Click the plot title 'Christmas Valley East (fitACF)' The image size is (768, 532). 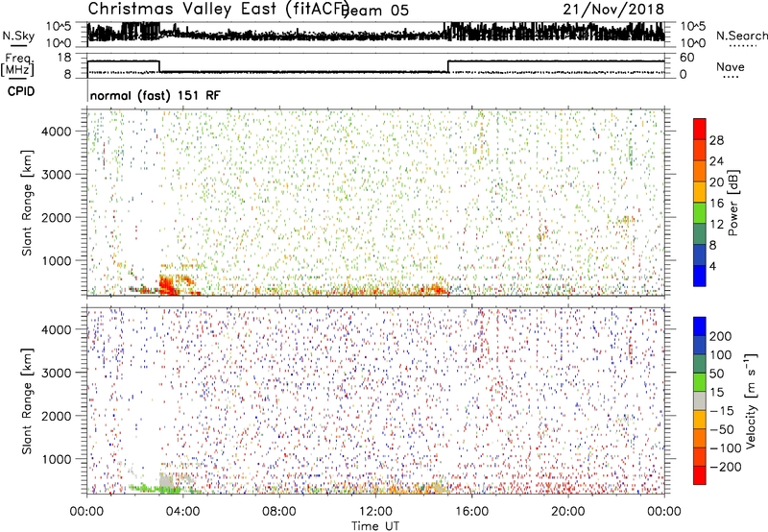(219, 9)
